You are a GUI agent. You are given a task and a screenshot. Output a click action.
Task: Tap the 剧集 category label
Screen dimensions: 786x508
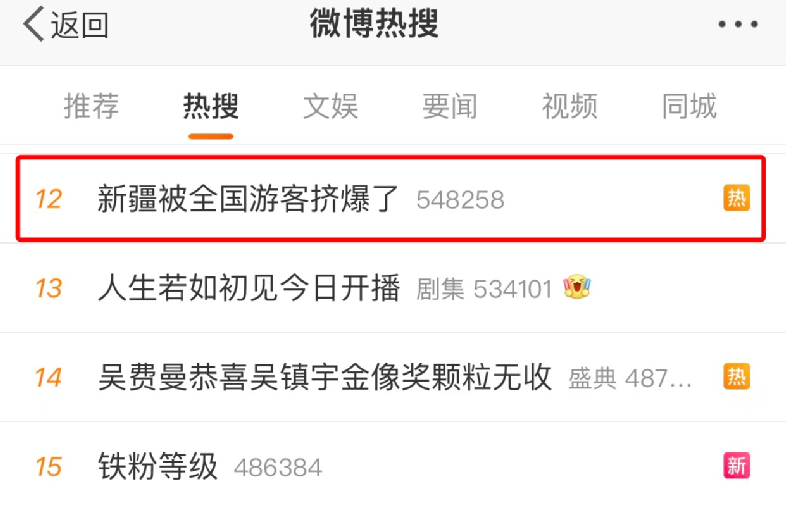[x=441, y=289]
